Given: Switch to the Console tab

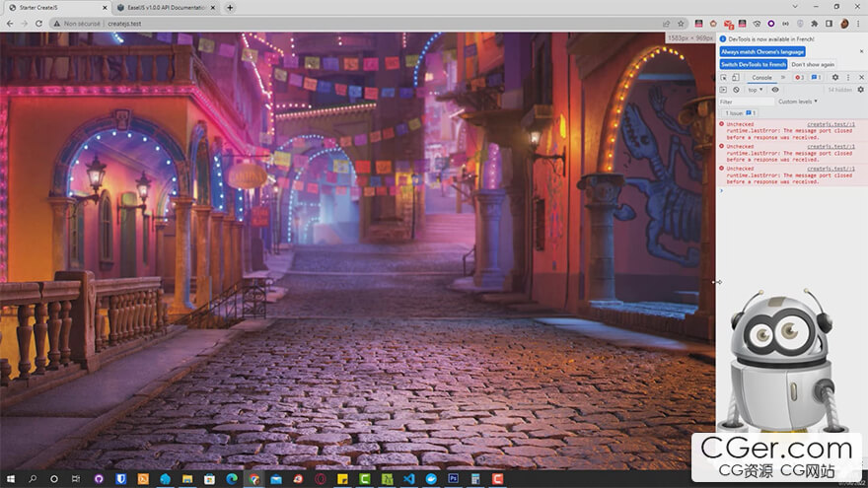Looking at the screenshot, I should click(761, 78).
